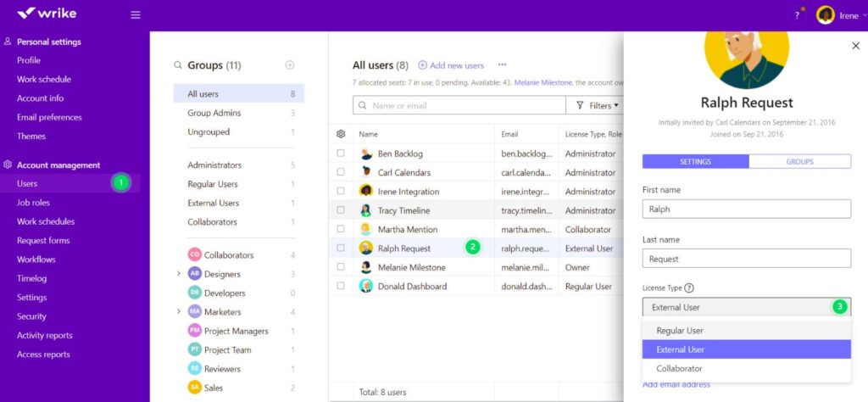The height and width of the screenshot is (402, 868).
Task: Click Ben Backlog's avatar
Action: click(x=366, y=154)
